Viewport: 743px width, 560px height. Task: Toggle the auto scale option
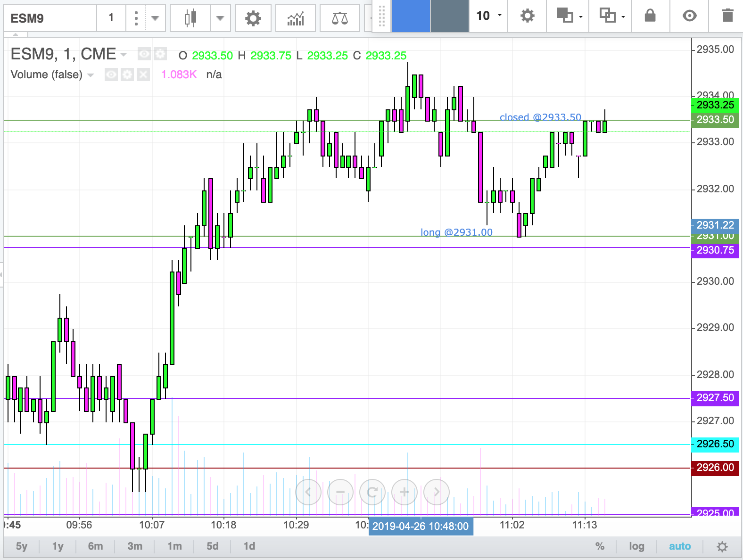[x=680, y=546]
